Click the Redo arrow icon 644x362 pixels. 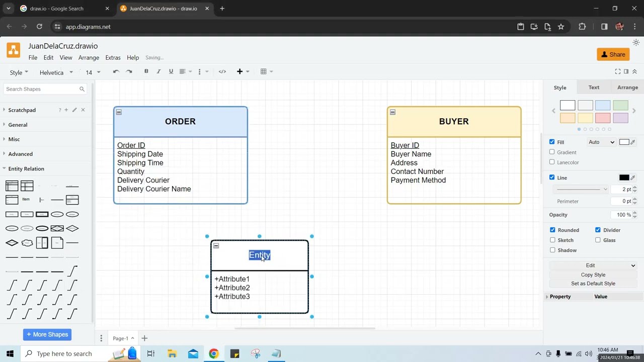click(129, 72)
